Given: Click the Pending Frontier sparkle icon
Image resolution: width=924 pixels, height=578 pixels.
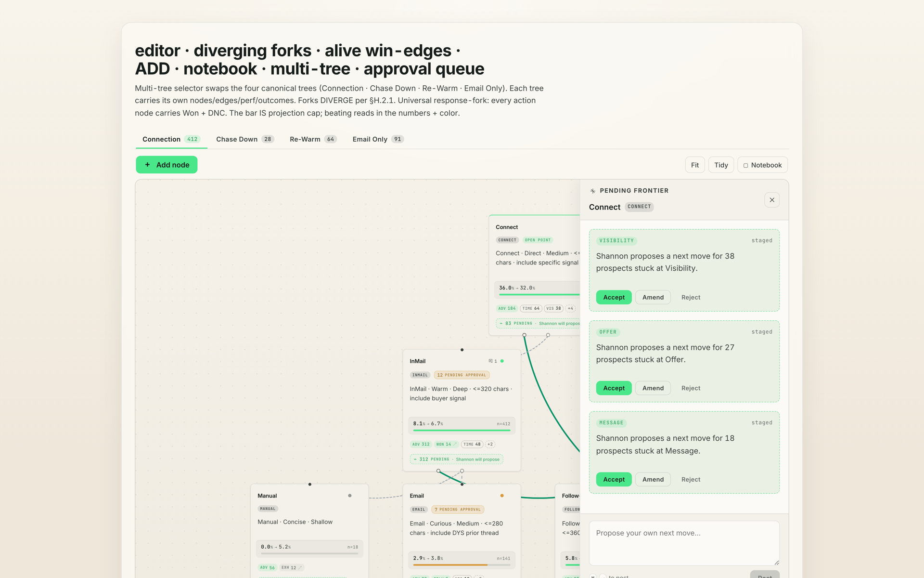Looking at the screenshot, I should (x=593, y=191).
